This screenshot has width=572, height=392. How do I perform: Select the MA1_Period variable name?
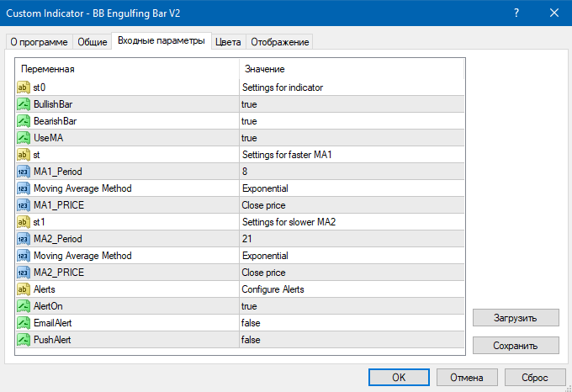tap(58, 172)
